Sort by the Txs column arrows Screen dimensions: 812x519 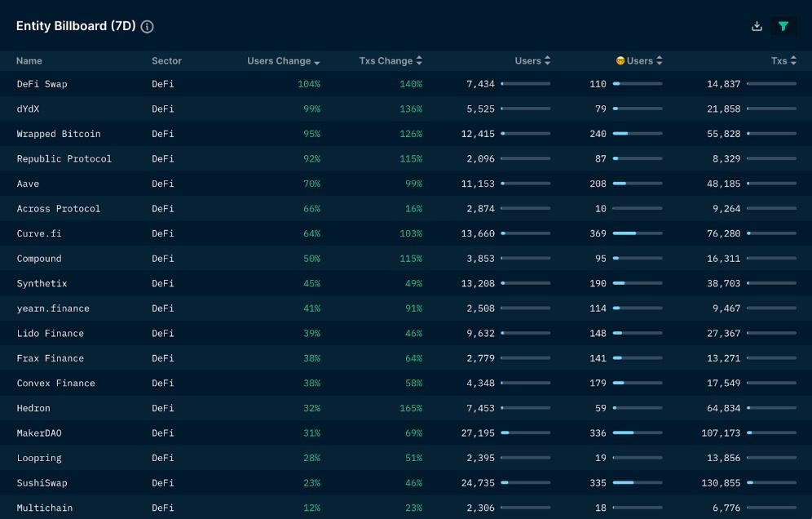click(793, 60)
